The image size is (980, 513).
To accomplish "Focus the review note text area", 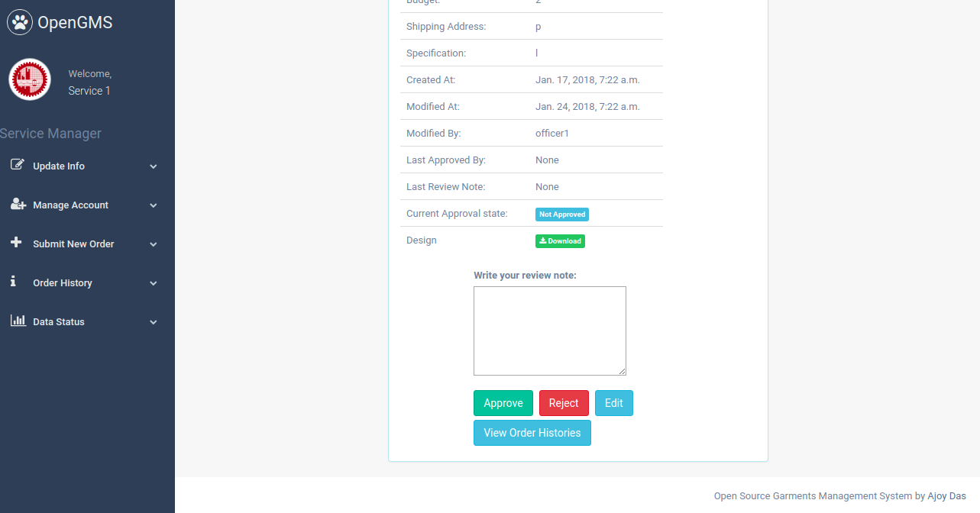I will (x=549, y=331).
